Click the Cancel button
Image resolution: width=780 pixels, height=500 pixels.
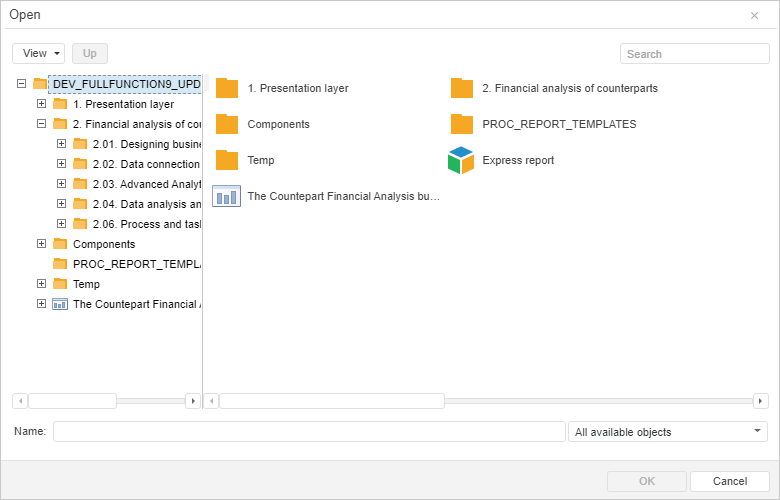[729, 481]
